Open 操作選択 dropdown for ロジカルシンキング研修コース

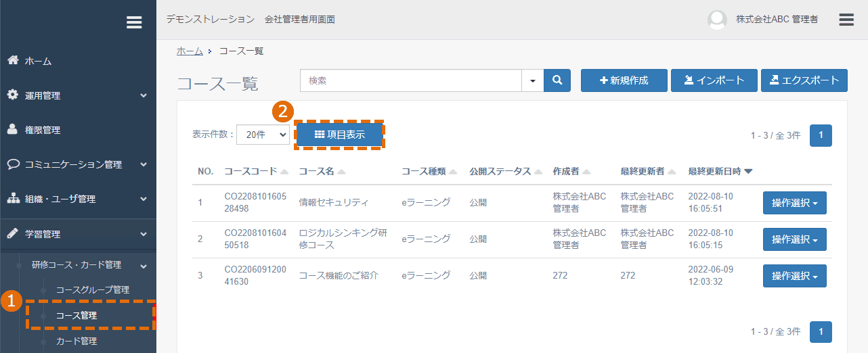(x=795, y=239)
